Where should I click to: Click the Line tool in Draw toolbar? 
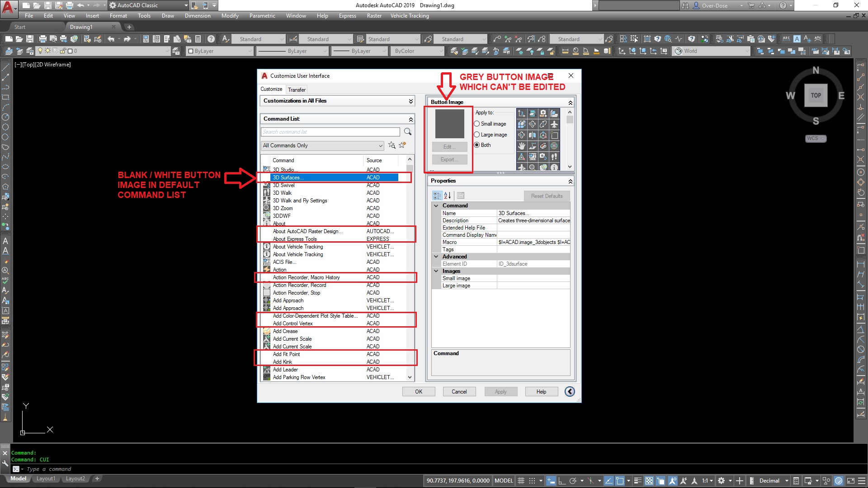(5, 67)
